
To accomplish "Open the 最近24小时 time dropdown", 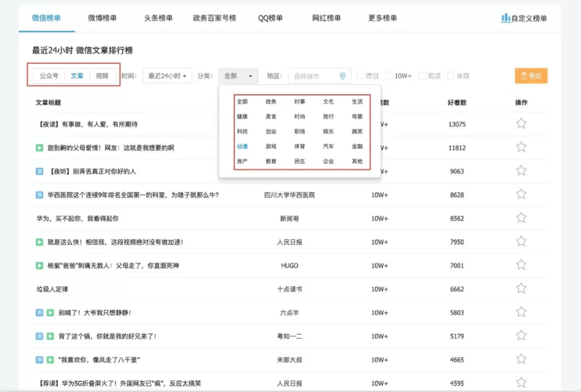I will pyautogui.click(x=167, y=76).
